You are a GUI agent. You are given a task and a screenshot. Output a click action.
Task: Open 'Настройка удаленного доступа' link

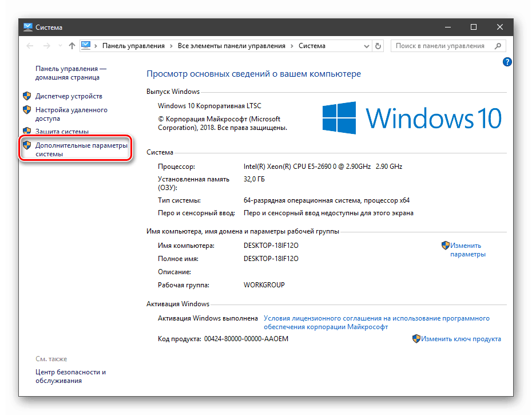tap(72, 114)
